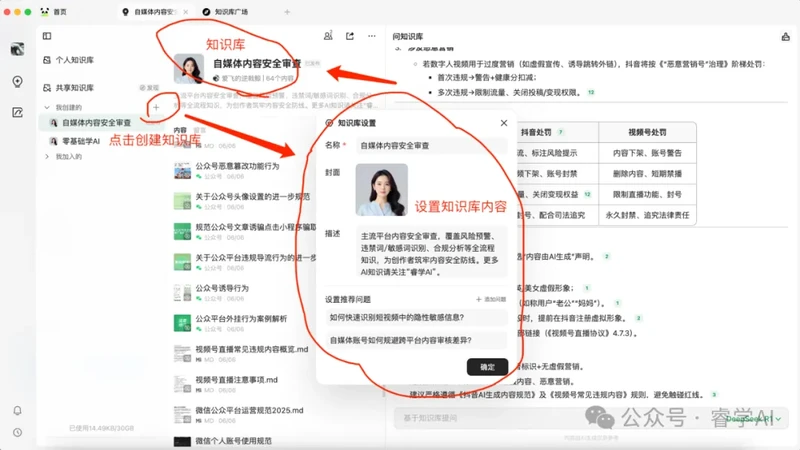Click table cell 永久封禁、追究法律责任
The image size is (800, 450).
click(647, 215)
